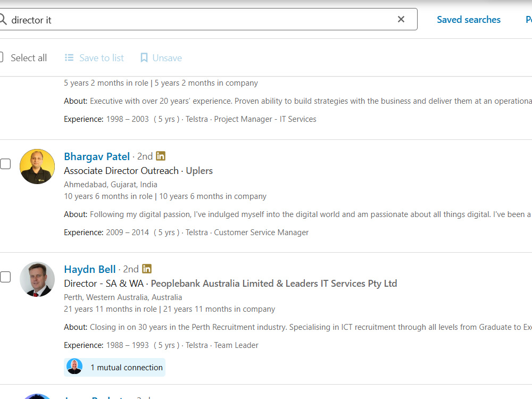Click 'Associate Director Outreach' title text
Viewport: 532px width, 399px height.
(121, 171)
